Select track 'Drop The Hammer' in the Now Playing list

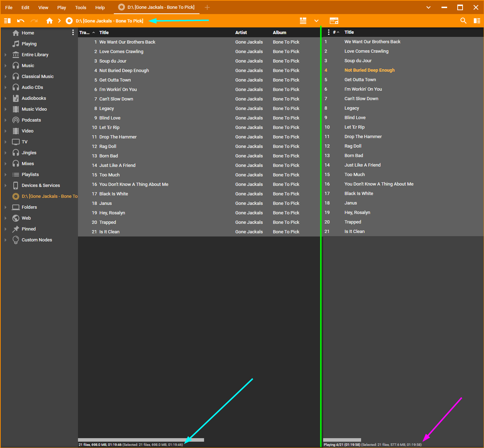(363, 137)
